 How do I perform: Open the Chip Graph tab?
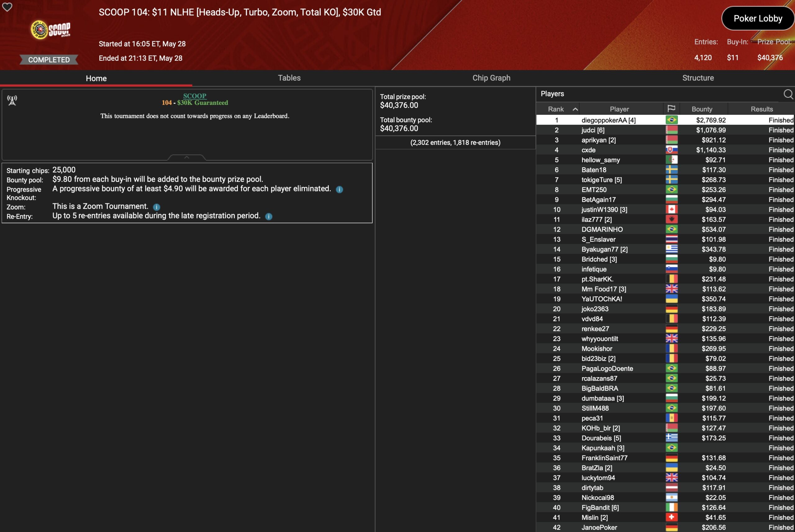[491, 78]
